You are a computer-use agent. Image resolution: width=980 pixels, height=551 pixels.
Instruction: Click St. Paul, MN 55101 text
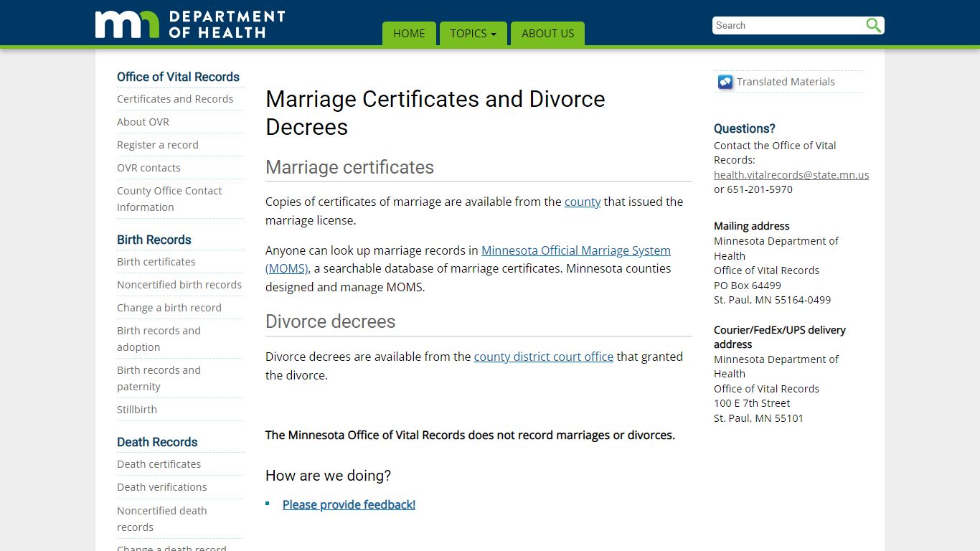coord(758,418)
